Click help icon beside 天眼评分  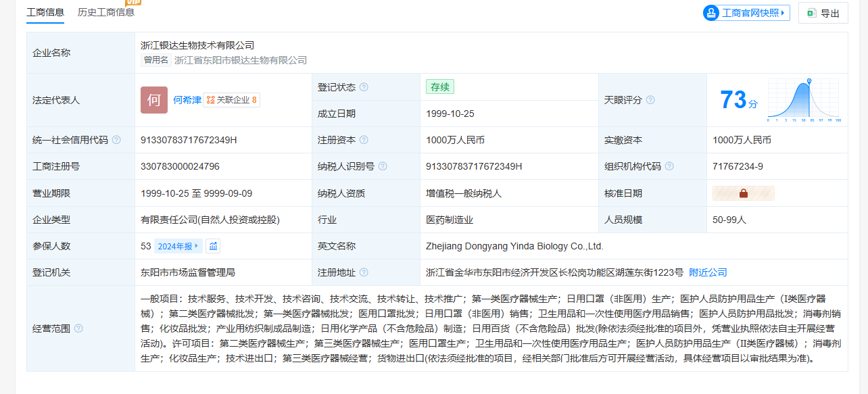(650, 100)
